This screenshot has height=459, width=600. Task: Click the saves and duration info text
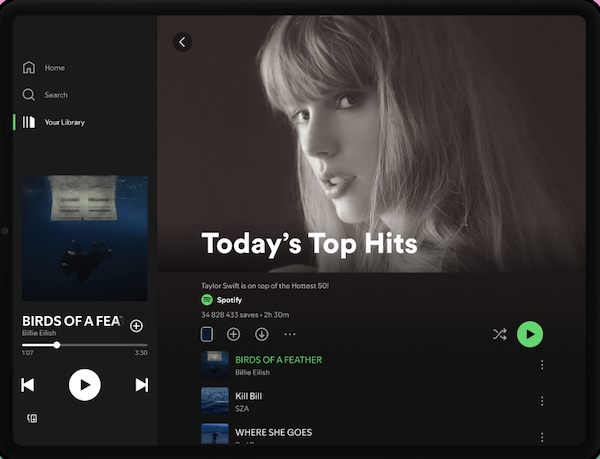click(x=245, y=315)
